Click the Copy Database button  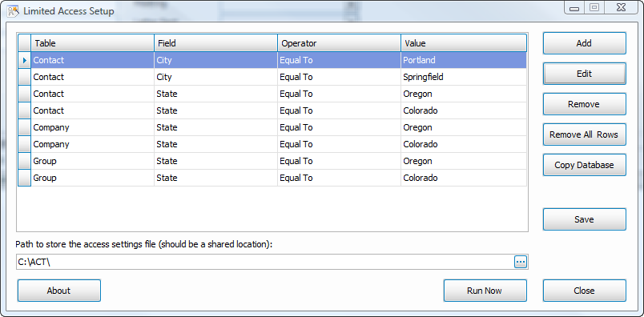[584, 165]
